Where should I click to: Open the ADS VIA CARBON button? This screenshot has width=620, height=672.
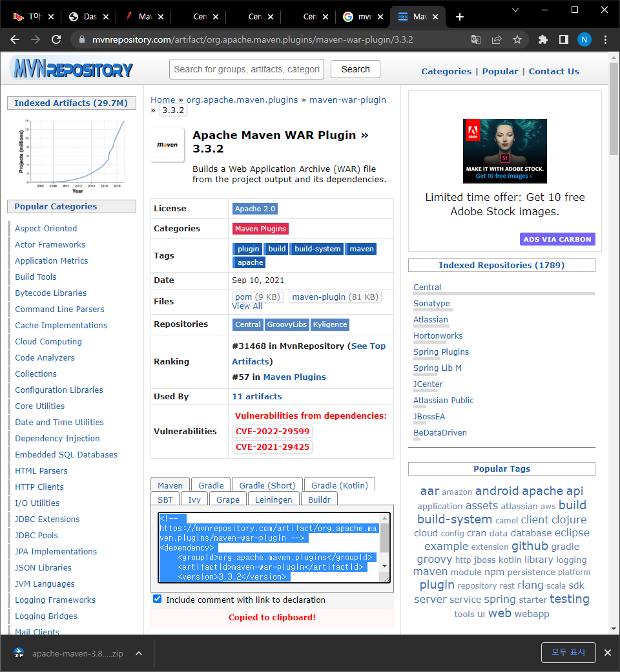point(557,239)
